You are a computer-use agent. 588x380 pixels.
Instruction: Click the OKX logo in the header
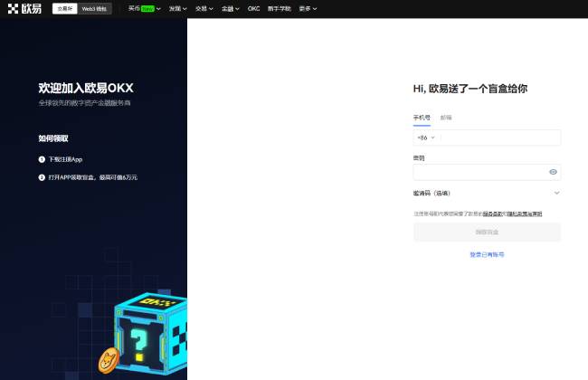pos(24,8)
